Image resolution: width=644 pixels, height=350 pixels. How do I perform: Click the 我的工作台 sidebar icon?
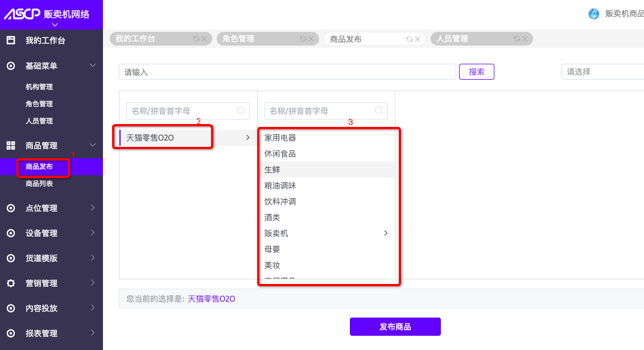click(11, 40)
